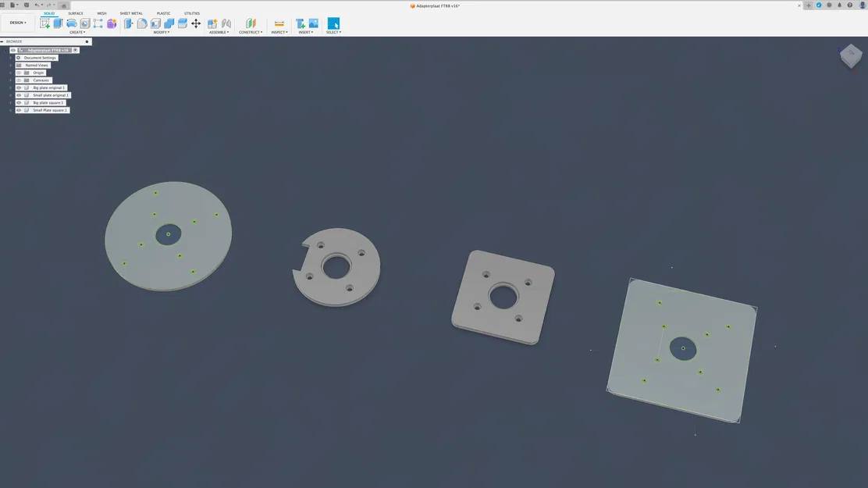
Task: Open the Inspect dropdown menu
Action: click(279, 32)
